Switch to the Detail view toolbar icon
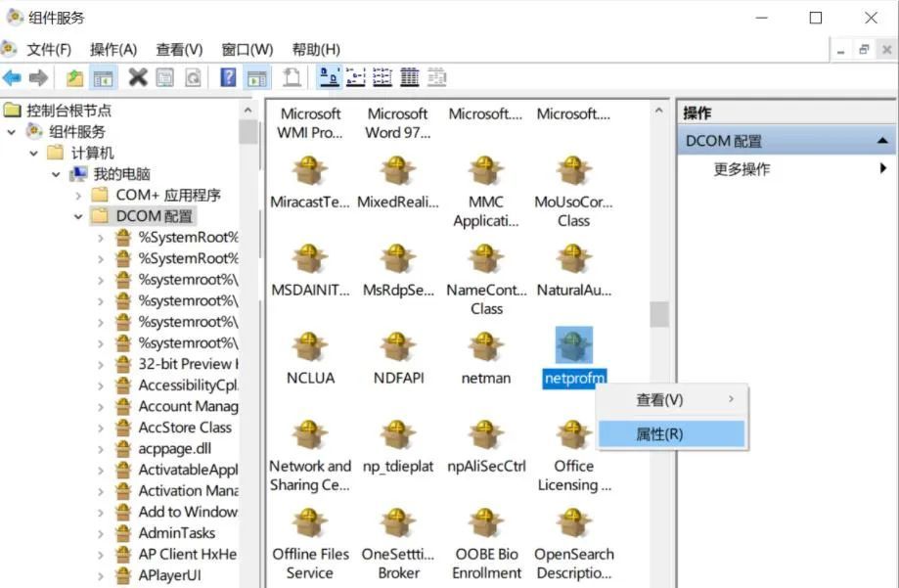Screen dimensions: 899x588 (410, 77)
